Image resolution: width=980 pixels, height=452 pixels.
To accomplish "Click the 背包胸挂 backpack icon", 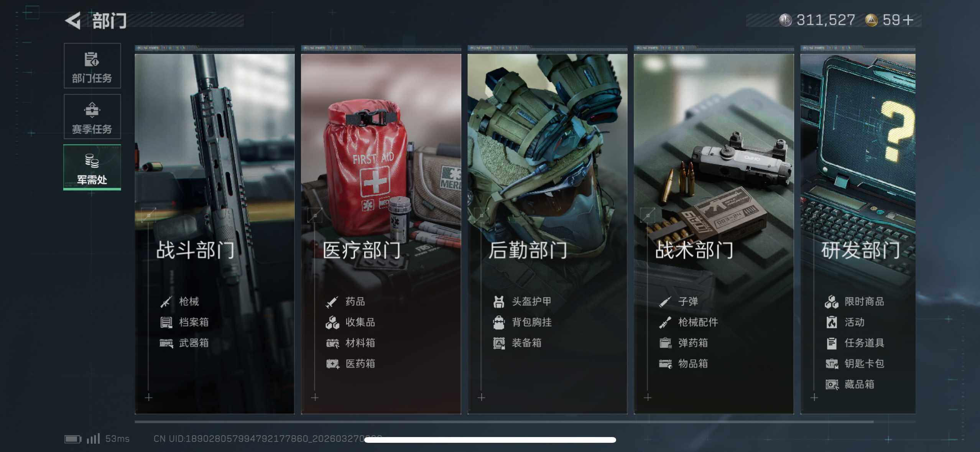I will (498, 322).
